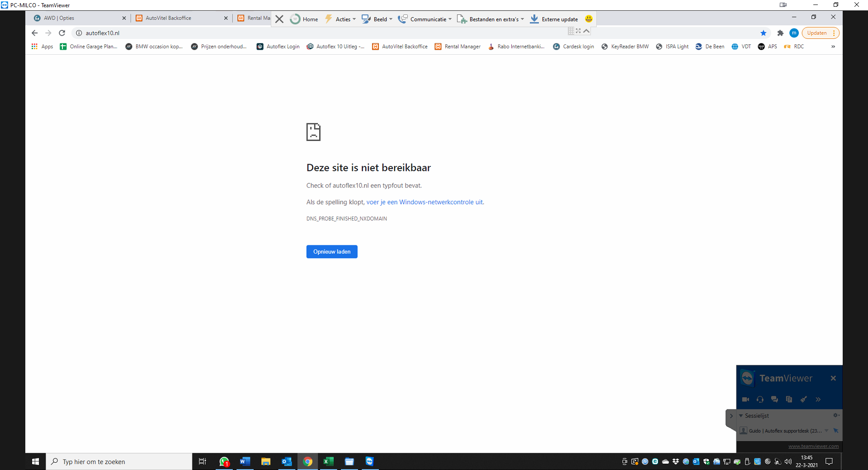Screen dimensions: 868x470
Task: Bookmark page with the blue star icon
Action: pyautogui.click(x=764, y=33)
